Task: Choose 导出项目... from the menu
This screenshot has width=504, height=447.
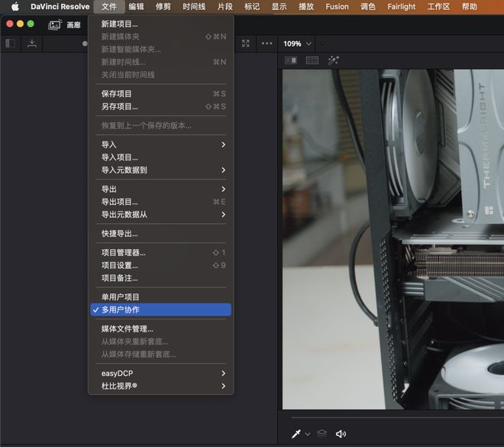Action: [160, 202]
